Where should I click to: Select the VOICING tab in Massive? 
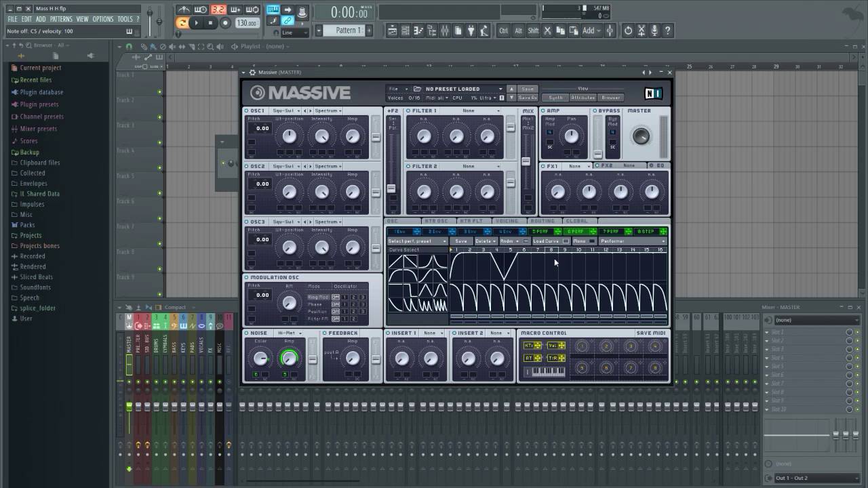pos(507,221)
